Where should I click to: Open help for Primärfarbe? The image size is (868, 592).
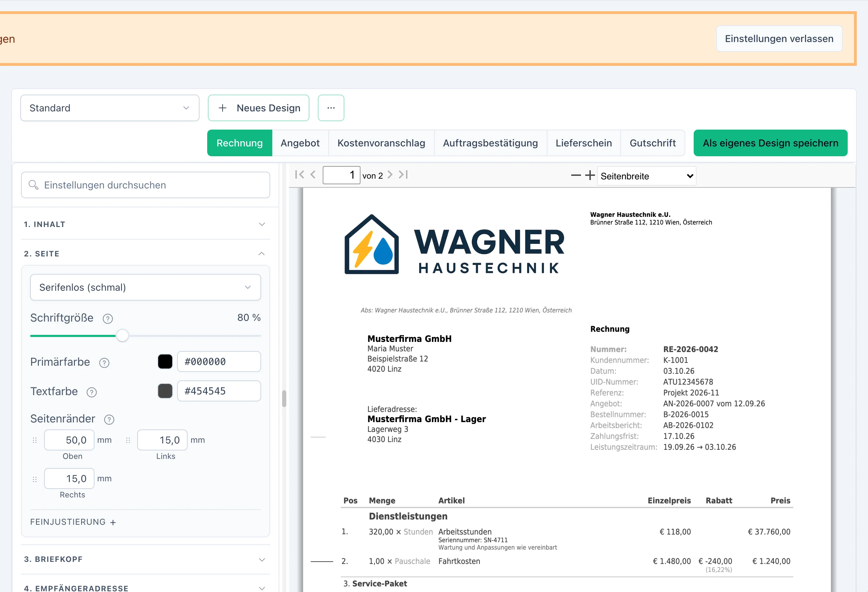click(x=104, y=363)
